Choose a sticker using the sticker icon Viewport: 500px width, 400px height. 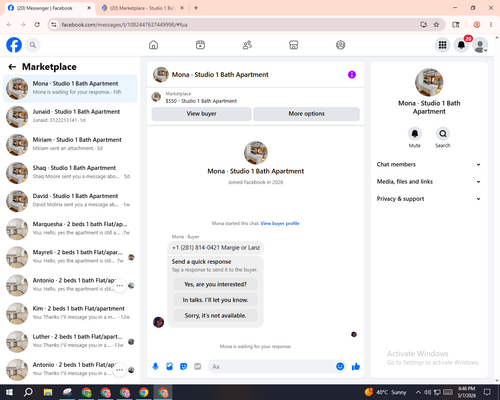[x=183, y=367]
